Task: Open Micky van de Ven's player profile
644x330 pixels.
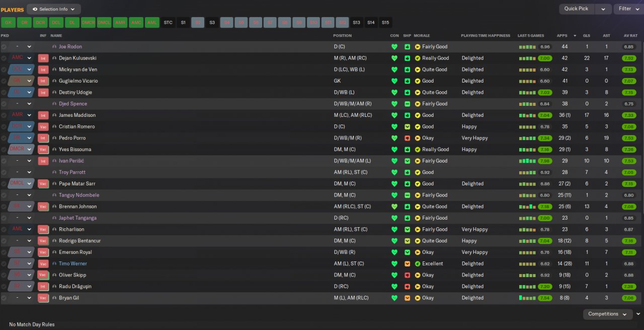Action: point(78,70)
